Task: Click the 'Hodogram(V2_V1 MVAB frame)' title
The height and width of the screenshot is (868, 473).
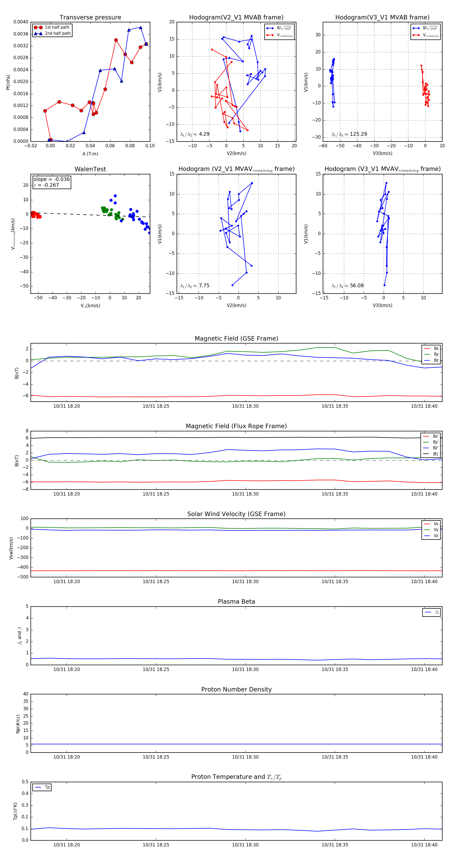Action: pyautogui.click(x=236, y=18)
